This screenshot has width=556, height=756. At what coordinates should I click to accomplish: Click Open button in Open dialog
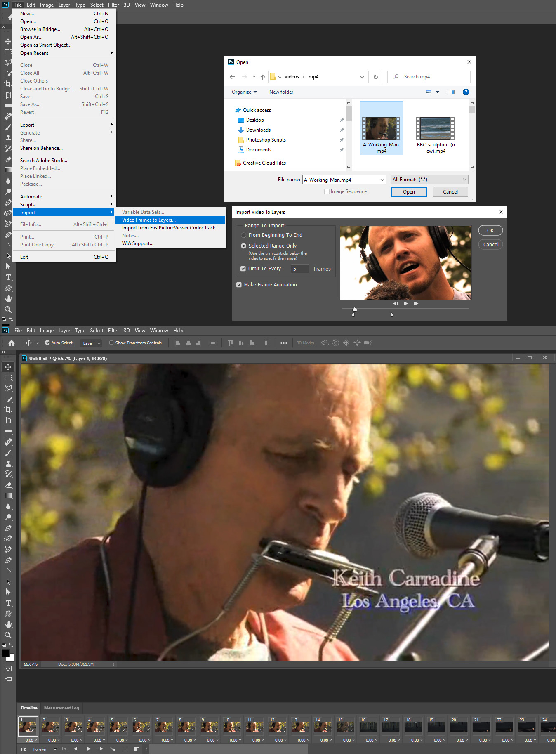pos(409,192)
